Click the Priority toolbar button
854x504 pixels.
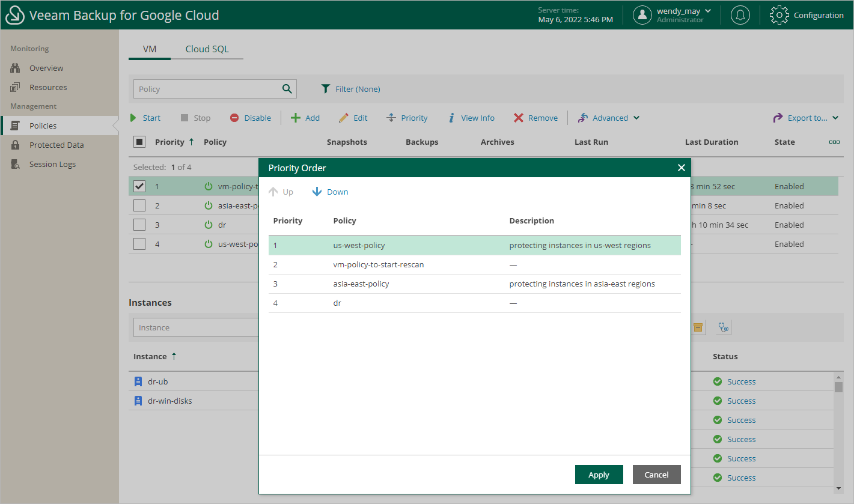point(407,118)
